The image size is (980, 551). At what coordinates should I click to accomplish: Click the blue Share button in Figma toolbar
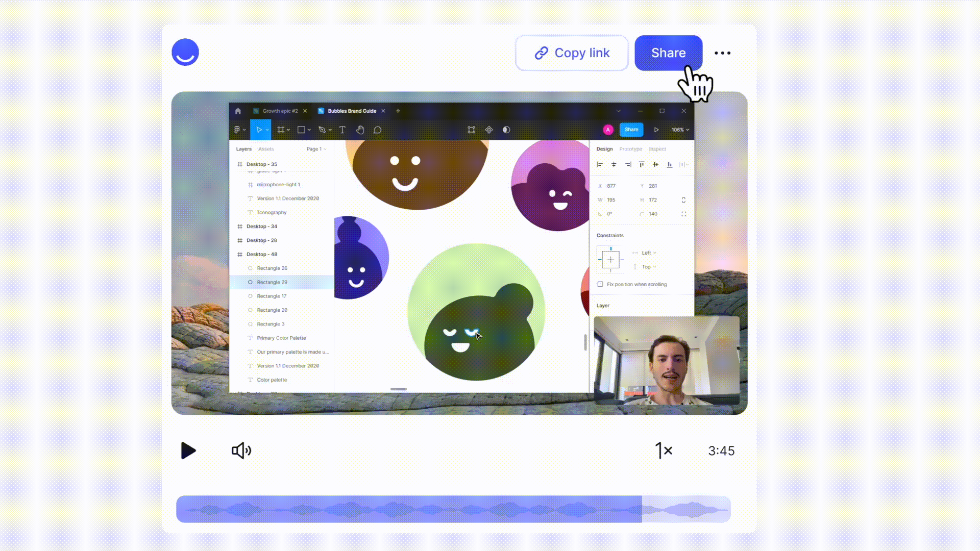click(631, 130)
